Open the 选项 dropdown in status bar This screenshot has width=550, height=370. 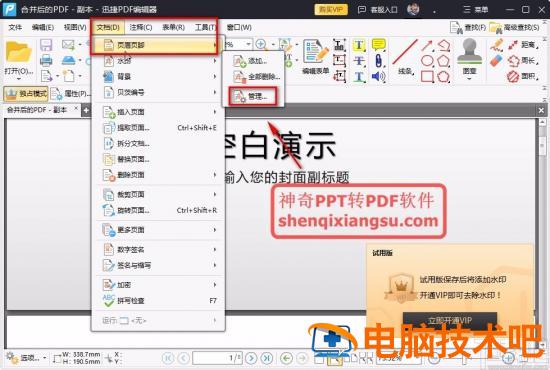tap(26, 358)
